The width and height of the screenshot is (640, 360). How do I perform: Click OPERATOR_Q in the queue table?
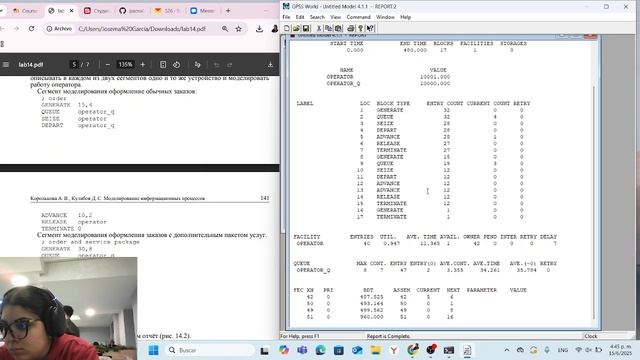[x=313, y=270]
